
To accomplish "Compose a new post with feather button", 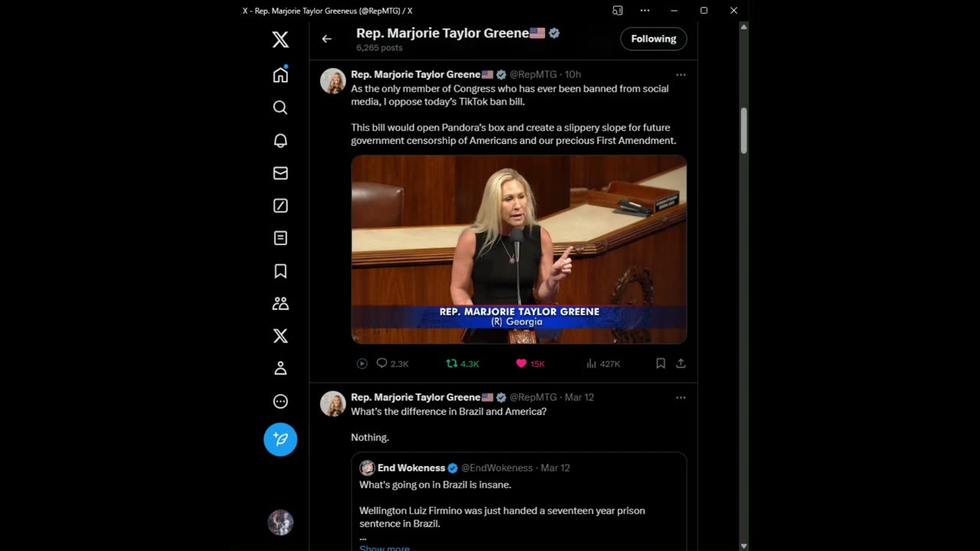I will click(x=280, y=439).
